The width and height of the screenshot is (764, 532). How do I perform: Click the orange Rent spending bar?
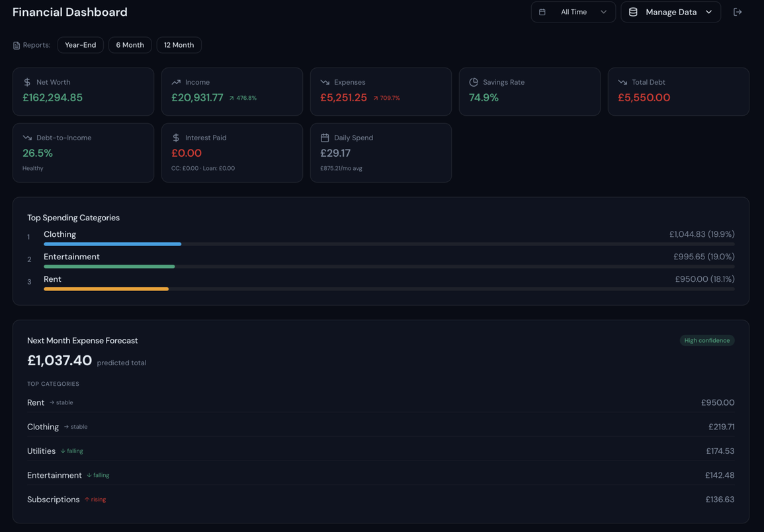(106, 288)
